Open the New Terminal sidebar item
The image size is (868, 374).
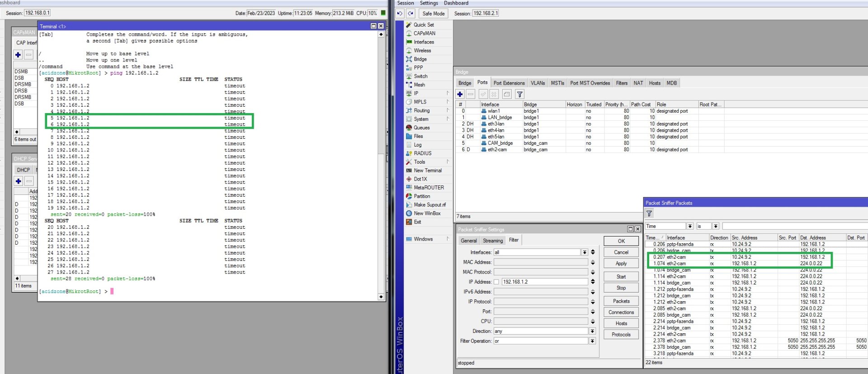click(427, 170)
